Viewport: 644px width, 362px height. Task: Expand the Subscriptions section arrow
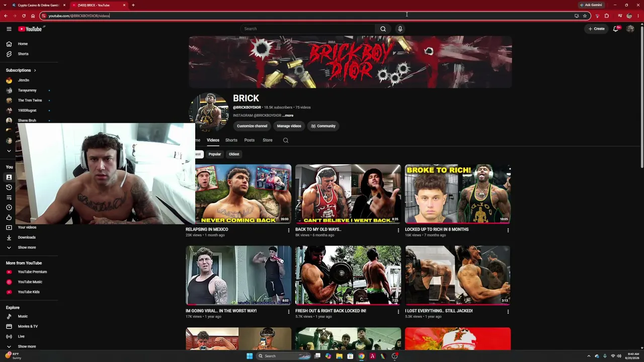[x=35, y=70]
